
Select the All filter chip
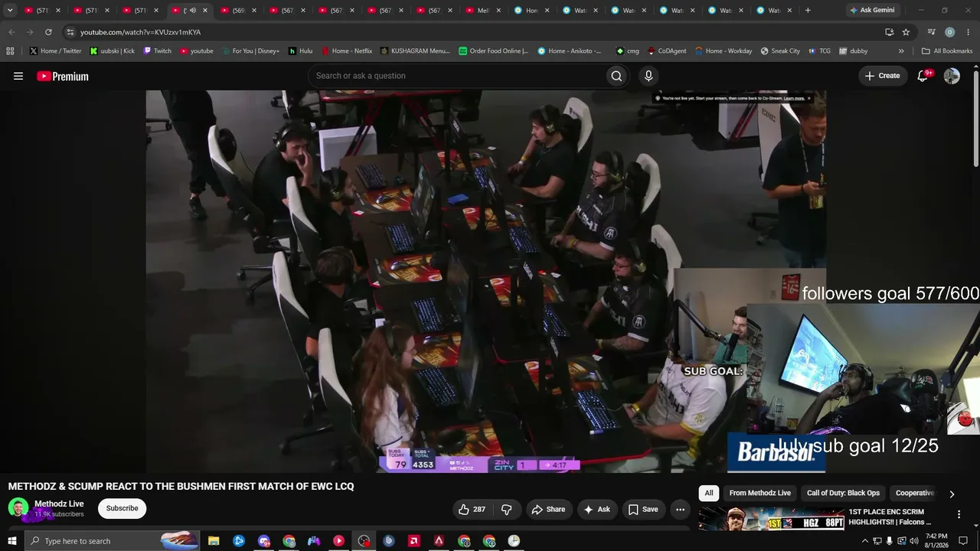(x=709, y=494)
